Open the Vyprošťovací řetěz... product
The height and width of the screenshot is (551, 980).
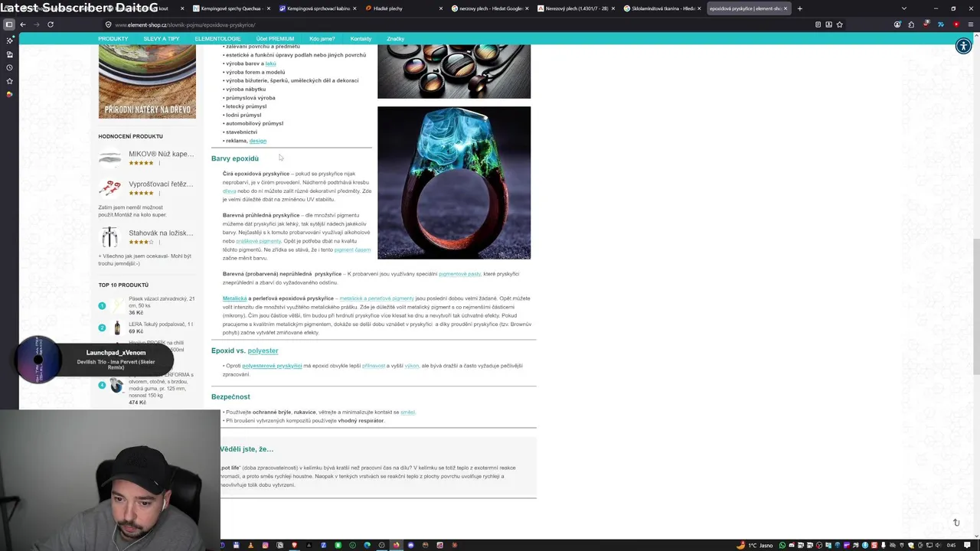tap(161, 184)
